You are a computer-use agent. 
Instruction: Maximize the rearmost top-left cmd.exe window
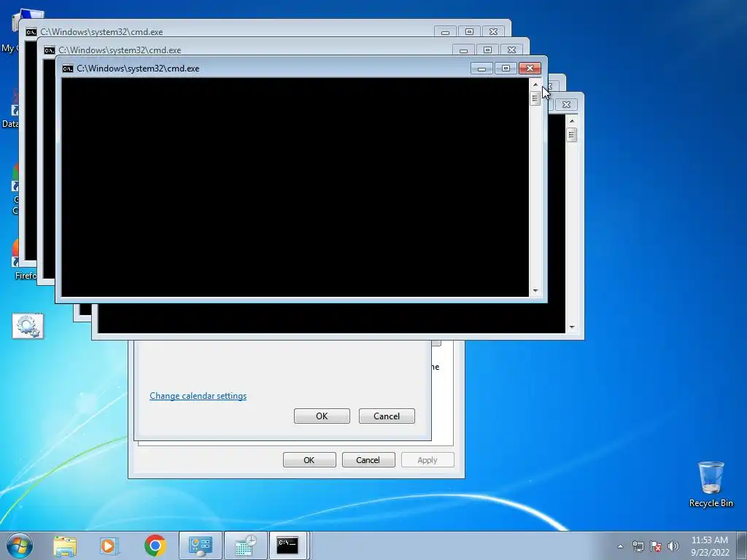point(469,32)
